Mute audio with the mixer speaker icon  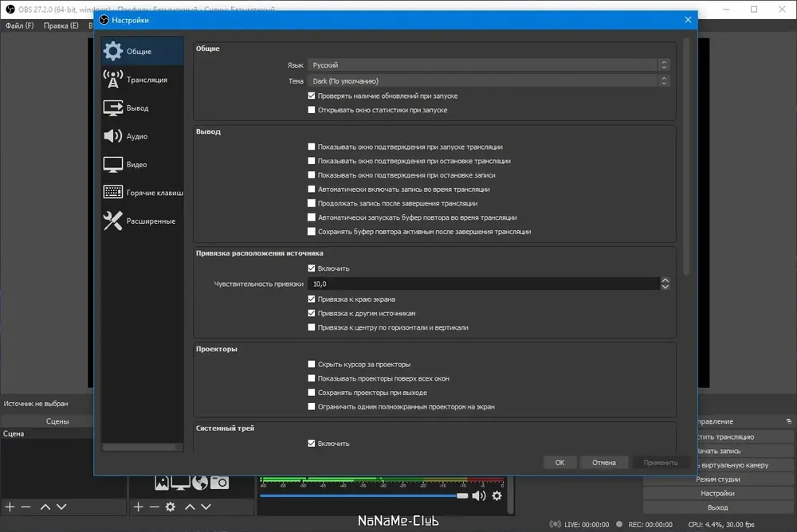point(479,495)
